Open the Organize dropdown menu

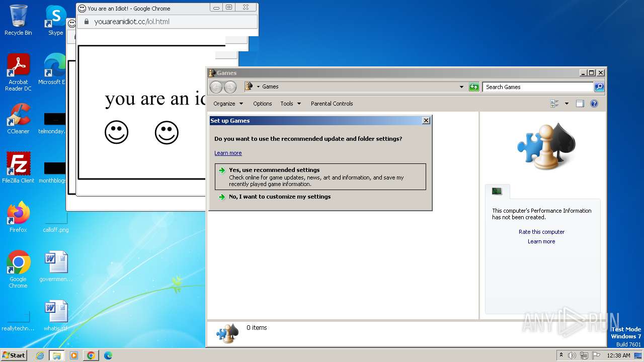[x=228, y=104]
